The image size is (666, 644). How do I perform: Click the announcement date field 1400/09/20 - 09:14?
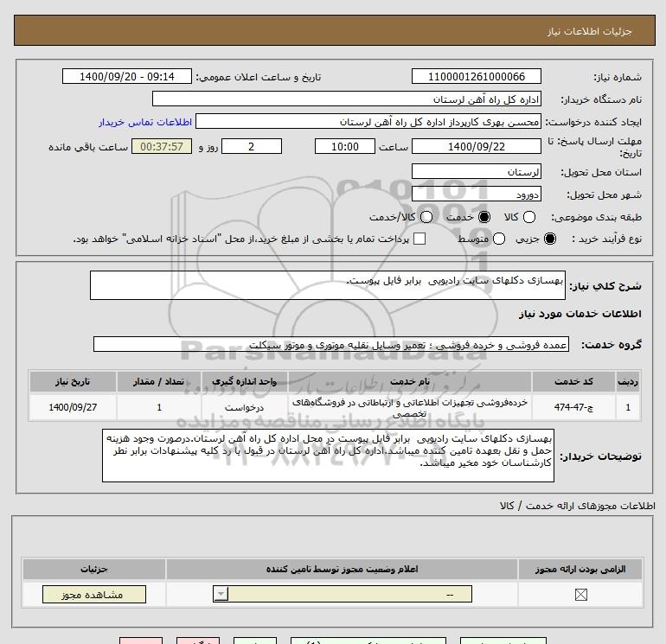(x=126, y=76)
